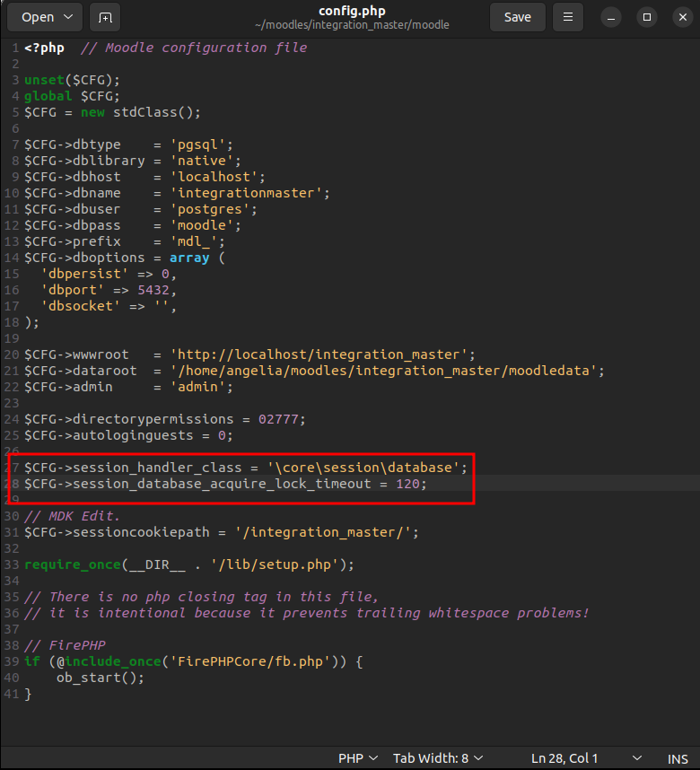
Task: Click 'require_once' on line 33
Action: click(73, 564)
